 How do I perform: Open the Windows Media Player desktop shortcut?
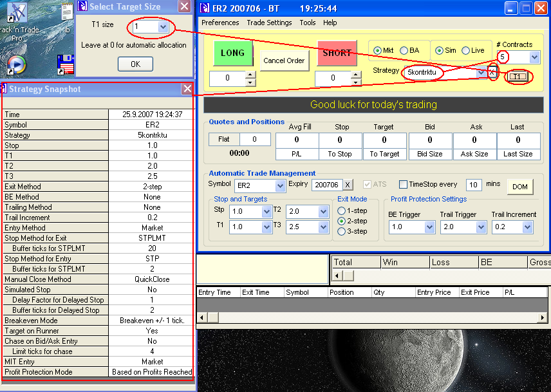pos(15,64)
